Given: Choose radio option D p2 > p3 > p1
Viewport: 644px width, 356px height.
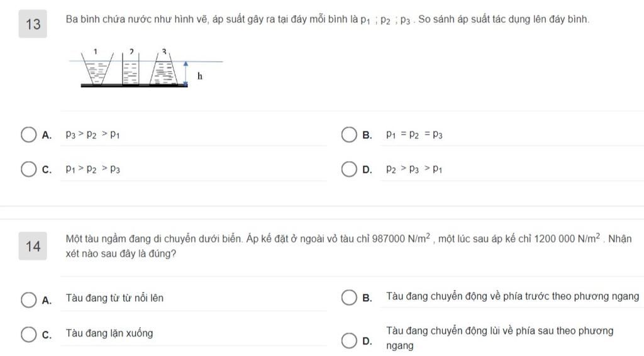Looking at the screenshot, I should point(348,169).
